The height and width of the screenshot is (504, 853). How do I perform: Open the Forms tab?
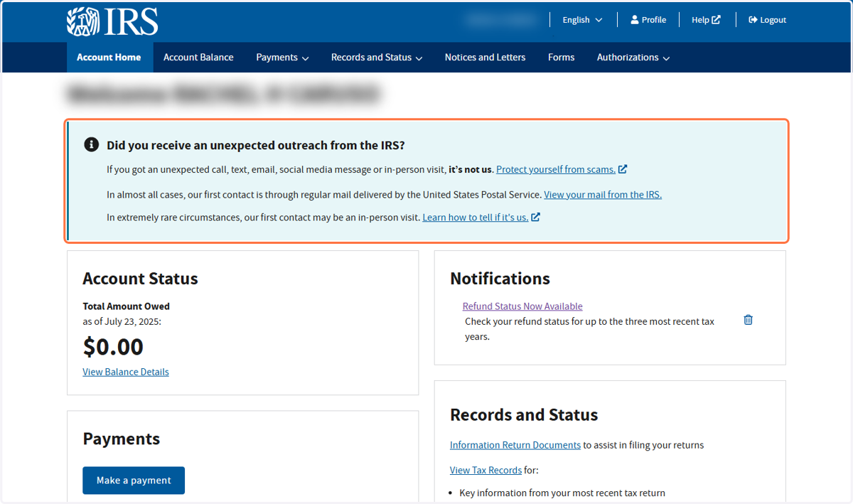[x=562, y=58]
